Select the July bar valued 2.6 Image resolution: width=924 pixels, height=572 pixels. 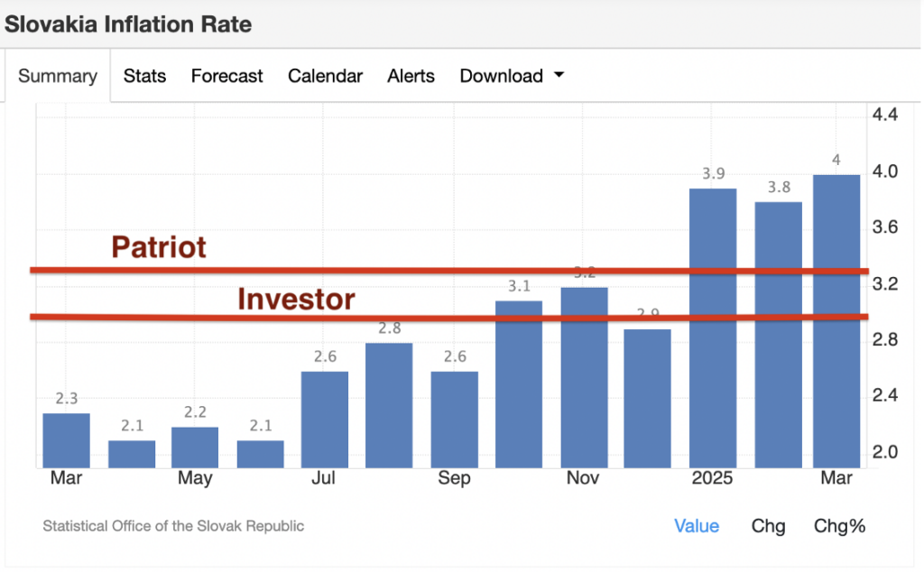(325, 420)
